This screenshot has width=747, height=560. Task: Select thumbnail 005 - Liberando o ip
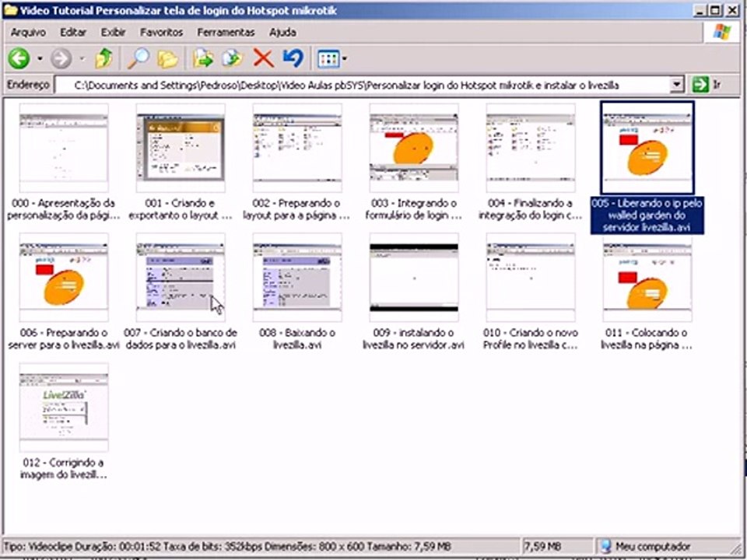[647, 148]
